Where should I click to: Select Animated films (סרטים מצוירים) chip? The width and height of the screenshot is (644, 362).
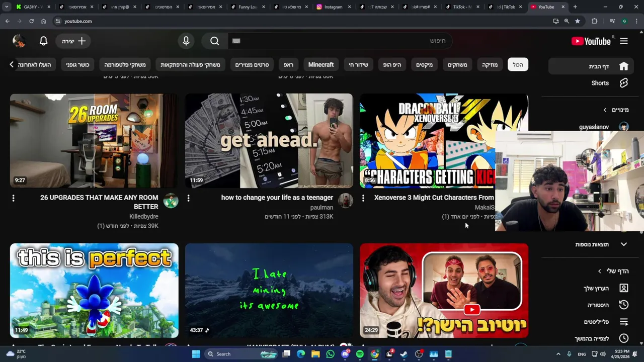pos(252,65)
